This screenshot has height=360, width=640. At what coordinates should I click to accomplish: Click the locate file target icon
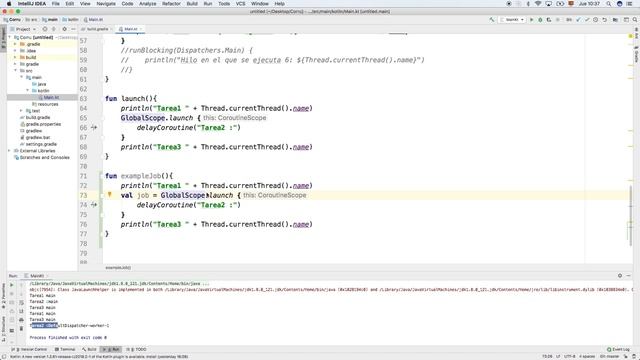[x=45, y=29]
